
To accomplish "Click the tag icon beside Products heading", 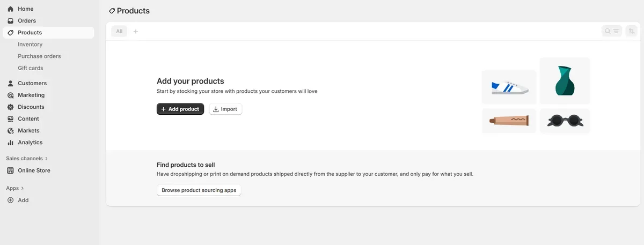I will click(x=112, y=11).
